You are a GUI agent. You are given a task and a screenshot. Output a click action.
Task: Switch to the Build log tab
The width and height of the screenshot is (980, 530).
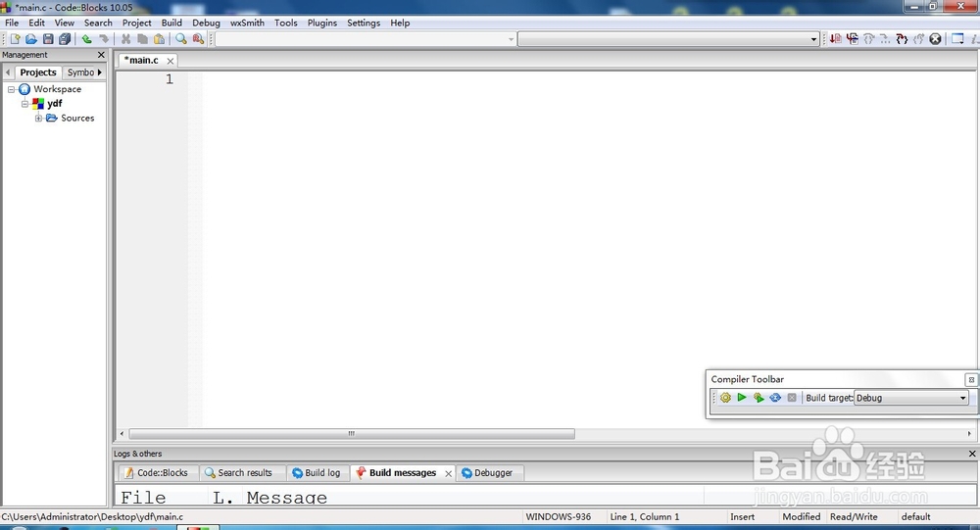point(317,473)
